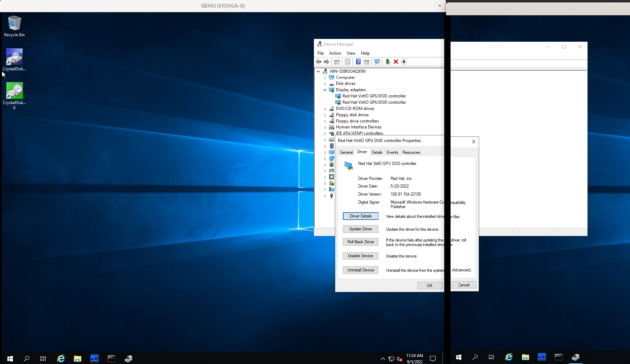Click the Properties icon in Device Manager toolbar
Screen dimensions: 630x364
(x=347, y=62)
